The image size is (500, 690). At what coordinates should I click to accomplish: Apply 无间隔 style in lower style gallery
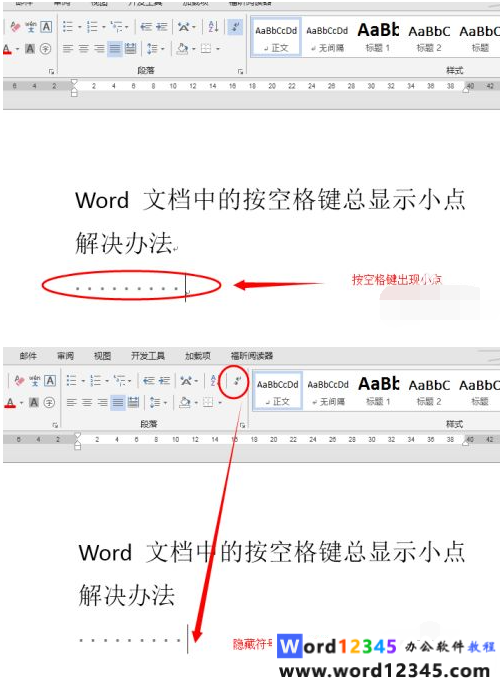[x=328, y=391]
